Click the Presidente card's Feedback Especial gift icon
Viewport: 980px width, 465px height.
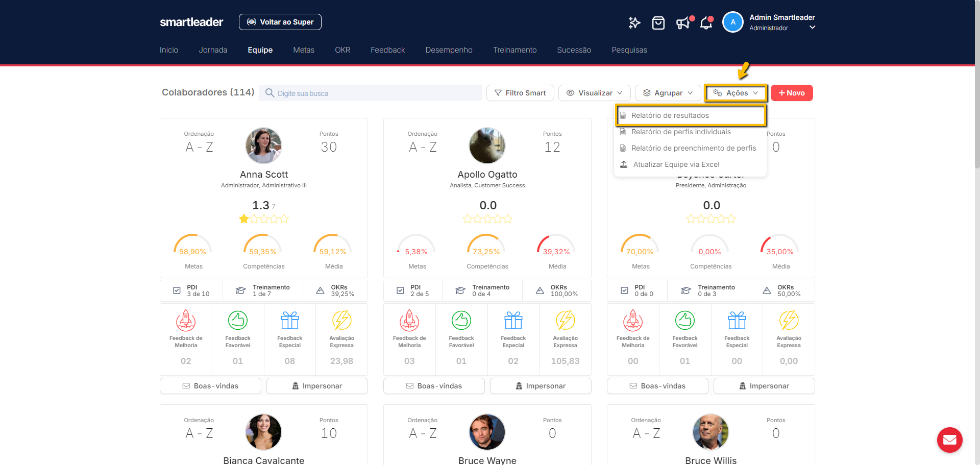(737, 321)
